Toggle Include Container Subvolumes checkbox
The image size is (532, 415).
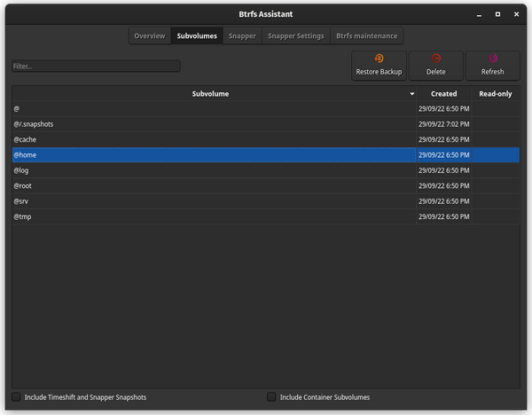[x=271, y=397]
